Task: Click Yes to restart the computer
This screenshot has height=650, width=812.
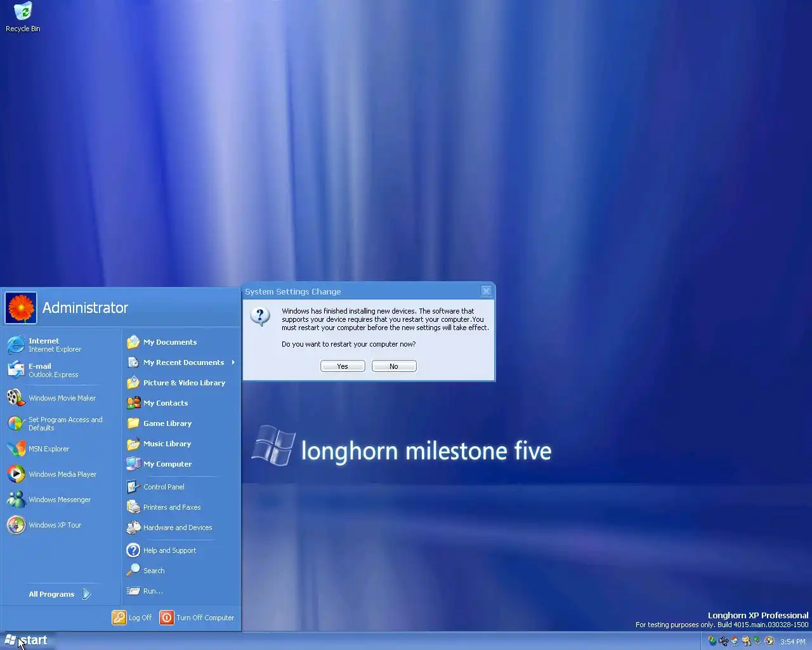Action: [343, 366]
